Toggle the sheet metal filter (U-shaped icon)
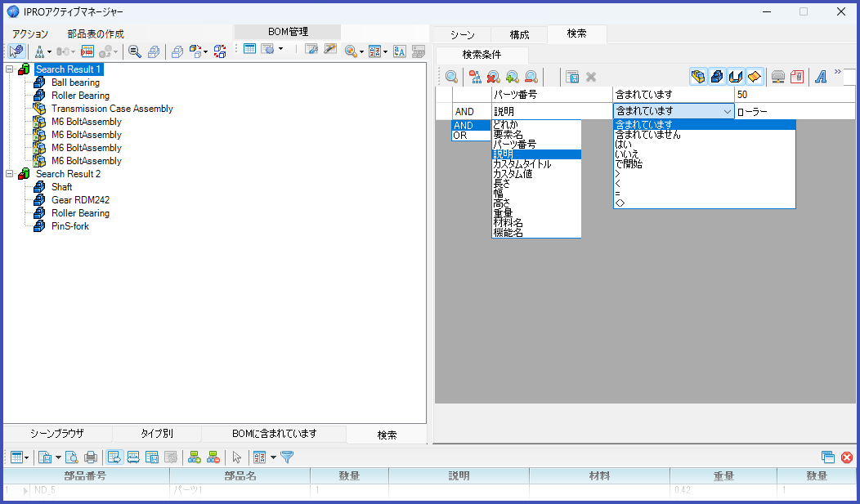Image resolution: width=860 pixels, height=504 pixels. (x=734, y=75)
